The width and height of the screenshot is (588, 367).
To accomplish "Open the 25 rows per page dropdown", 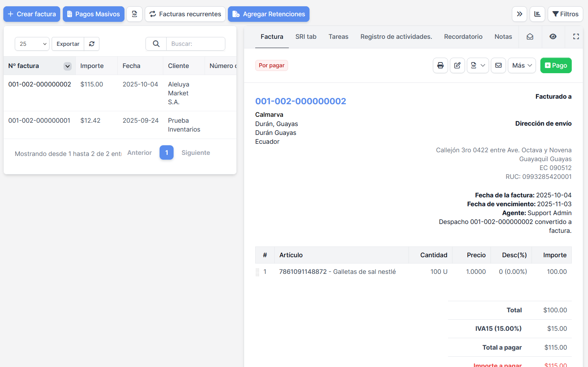I will pos(32,44).
